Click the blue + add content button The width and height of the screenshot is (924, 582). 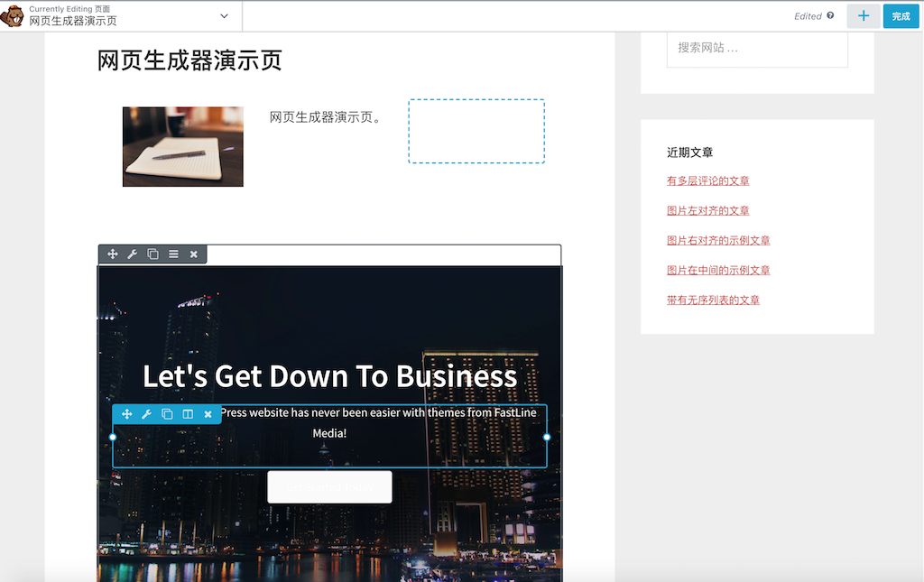click(864, 15)
